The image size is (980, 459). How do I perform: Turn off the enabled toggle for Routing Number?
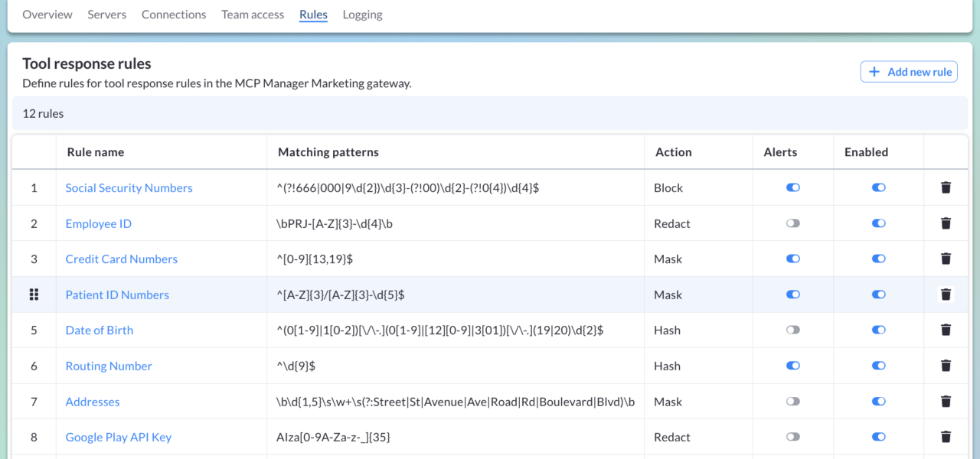click(x=878, y=366)
